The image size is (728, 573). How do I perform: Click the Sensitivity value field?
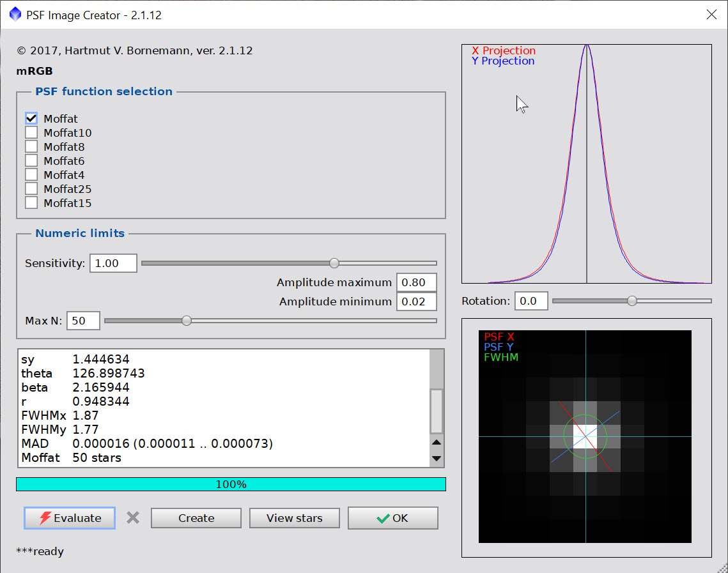point(113,263)
